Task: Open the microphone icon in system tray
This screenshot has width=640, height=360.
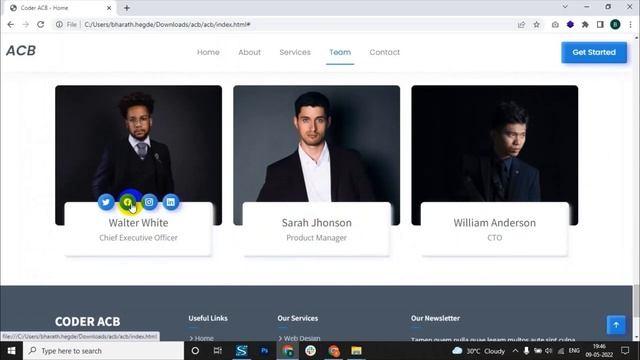Action: click(x=527, y=351)
